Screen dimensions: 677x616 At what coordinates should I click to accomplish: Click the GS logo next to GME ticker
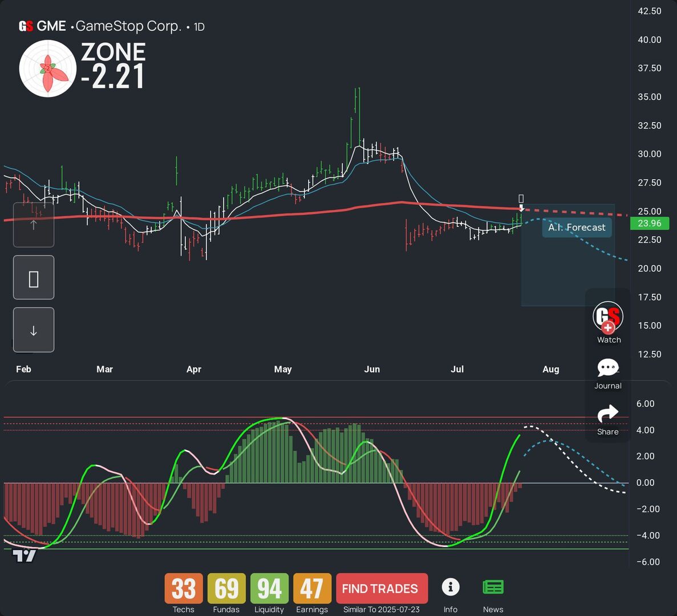pyautogui.click(x=26, y=26)
